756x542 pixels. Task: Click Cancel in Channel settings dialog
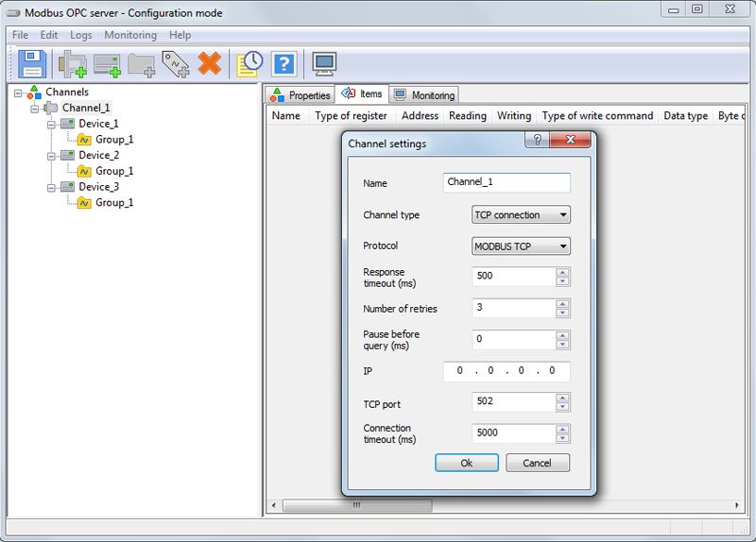click(x=537, y=463)
